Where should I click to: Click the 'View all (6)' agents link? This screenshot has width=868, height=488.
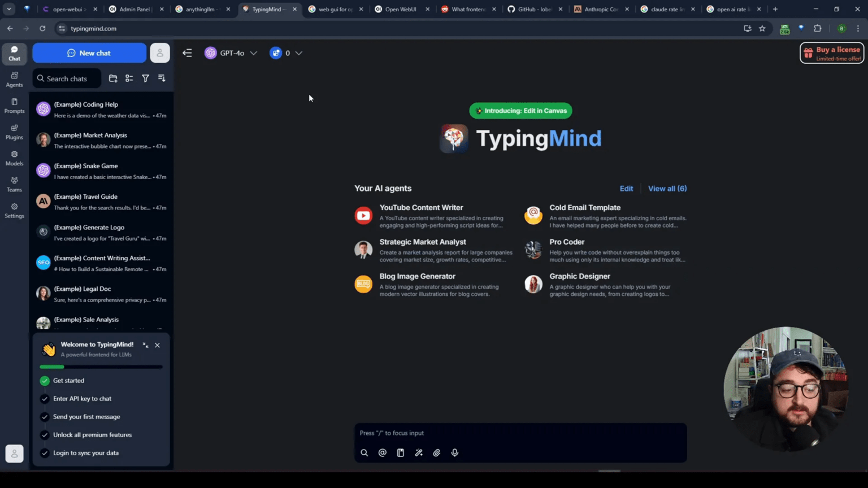667,189
